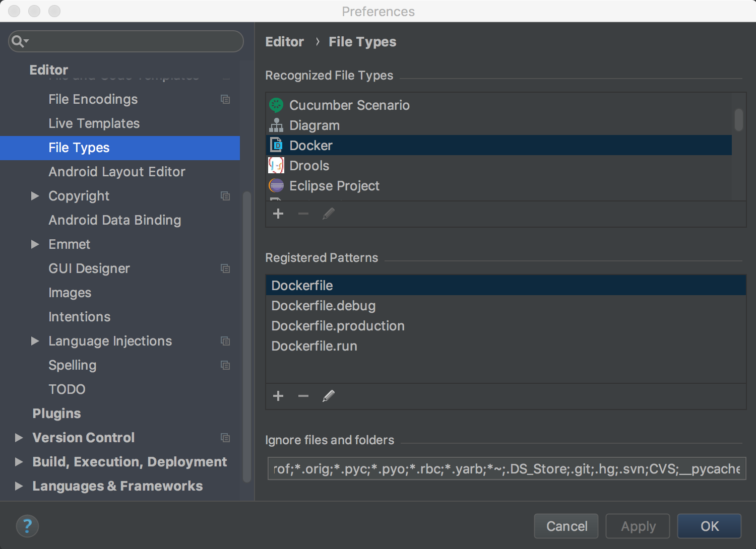This screenshot has width=756, height=549.
Task: Click project-level icon beside File Encodings
Action: (x=225, y=99)
